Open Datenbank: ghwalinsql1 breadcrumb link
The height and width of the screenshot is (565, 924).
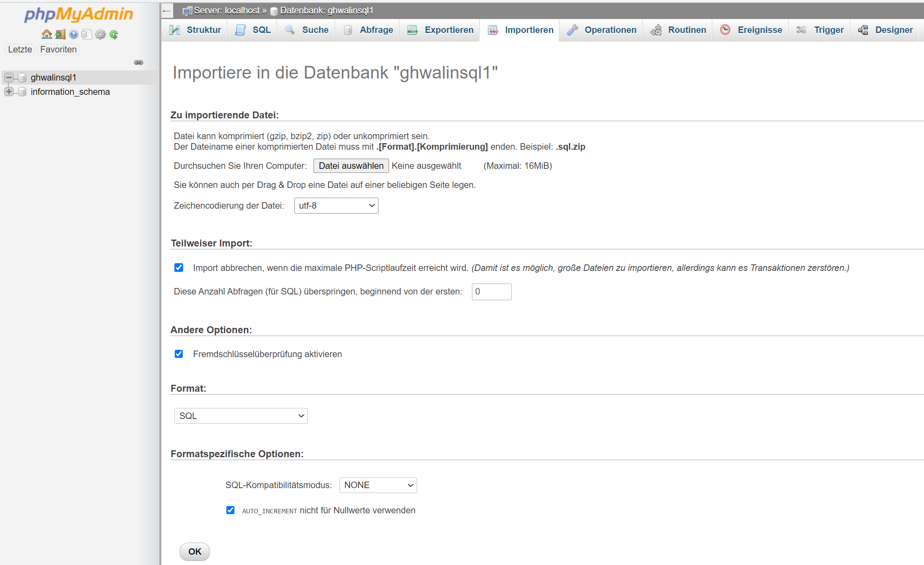[x=327, y=11]
